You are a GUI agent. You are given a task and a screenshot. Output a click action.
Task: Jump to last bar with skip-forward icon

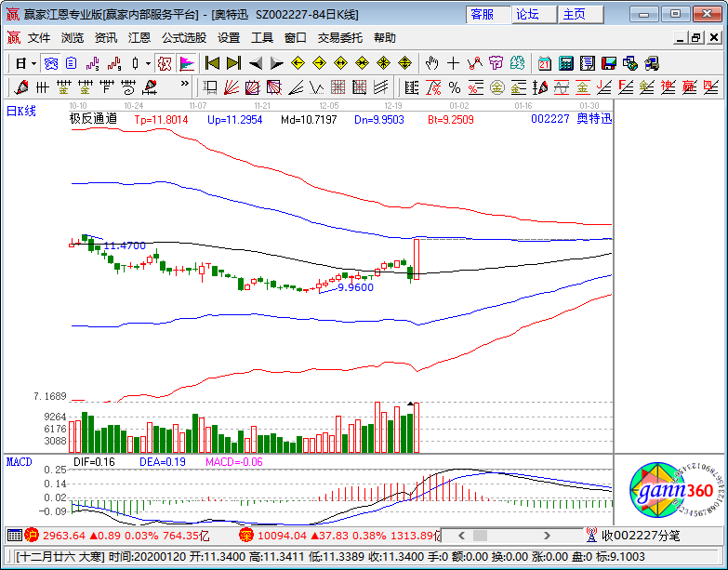(x=233, y=63)
